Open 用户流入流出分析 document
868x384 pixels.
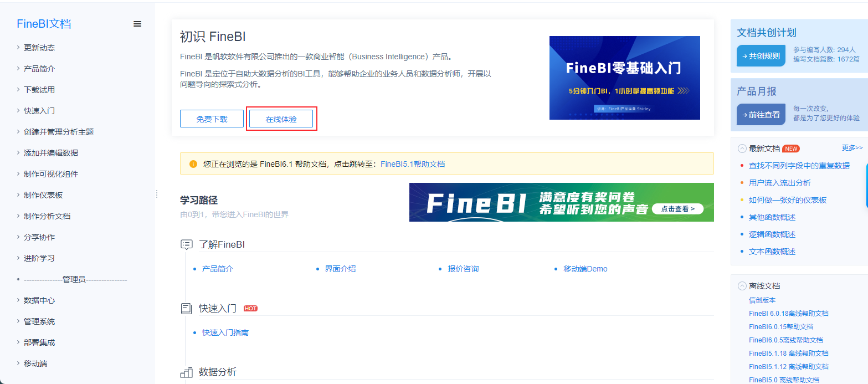click(x=780, y=183)
